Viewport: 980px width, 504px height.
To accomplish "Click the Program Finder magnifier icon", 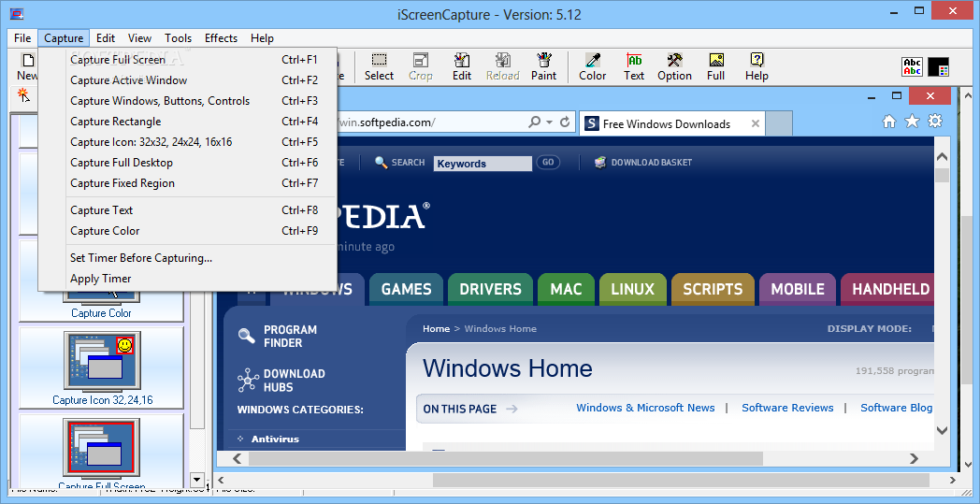I will click(246, 337).
